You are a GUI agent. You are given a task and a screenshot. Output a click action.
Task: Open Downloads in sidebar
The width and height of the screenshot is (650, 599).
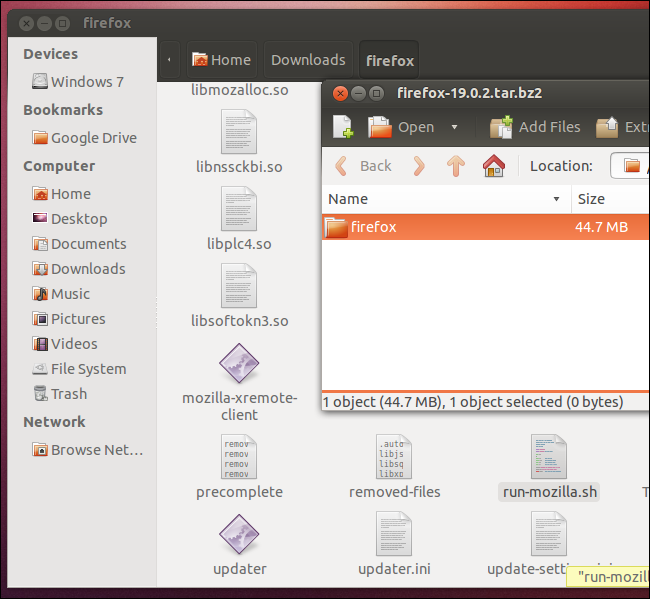pos(79,269)
